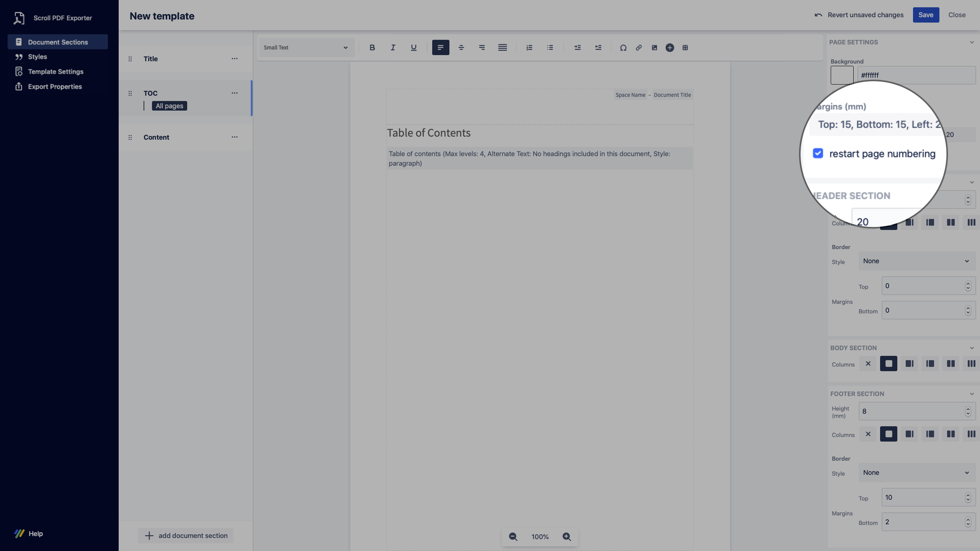Insert a numbered list
The width and height of the screenshot is (980, 551).
[x=529, y=47]
